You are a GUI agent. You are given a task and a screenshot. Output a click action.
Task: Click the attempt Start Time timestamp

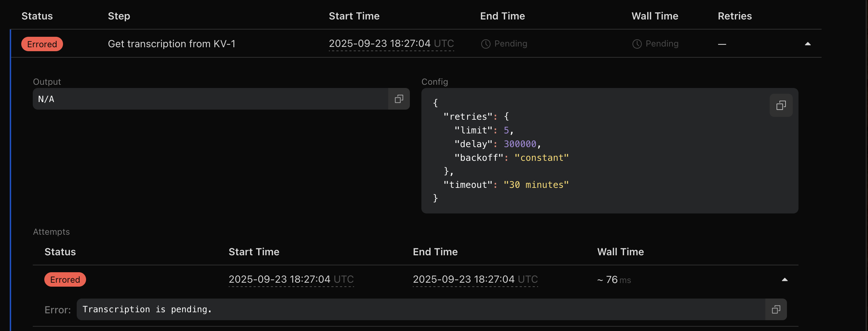[x=291, y=279]
